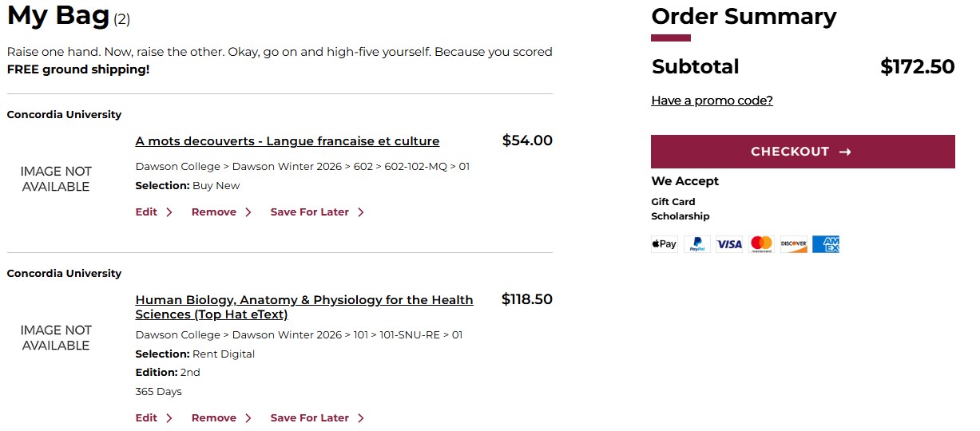
Task: Click the Apple Pay payment icon
Action: [665, 244]
